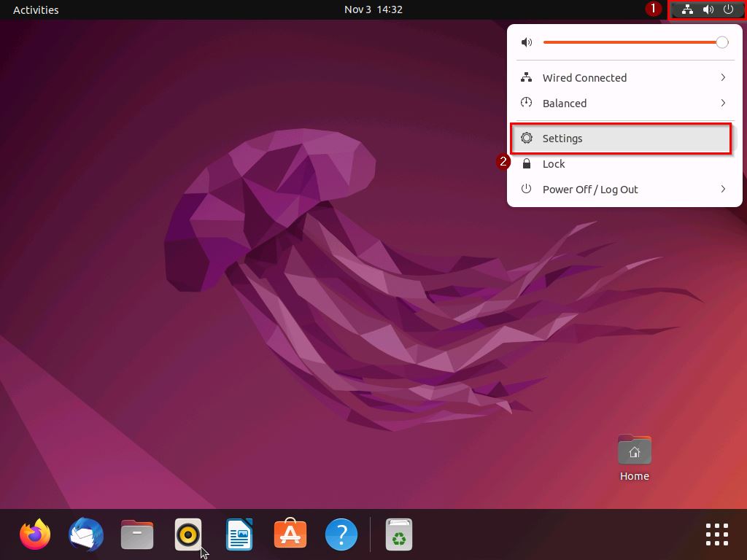Open the Help application
Image resolution: width=747 pixels, height=560 pixels.
(341, 534)
